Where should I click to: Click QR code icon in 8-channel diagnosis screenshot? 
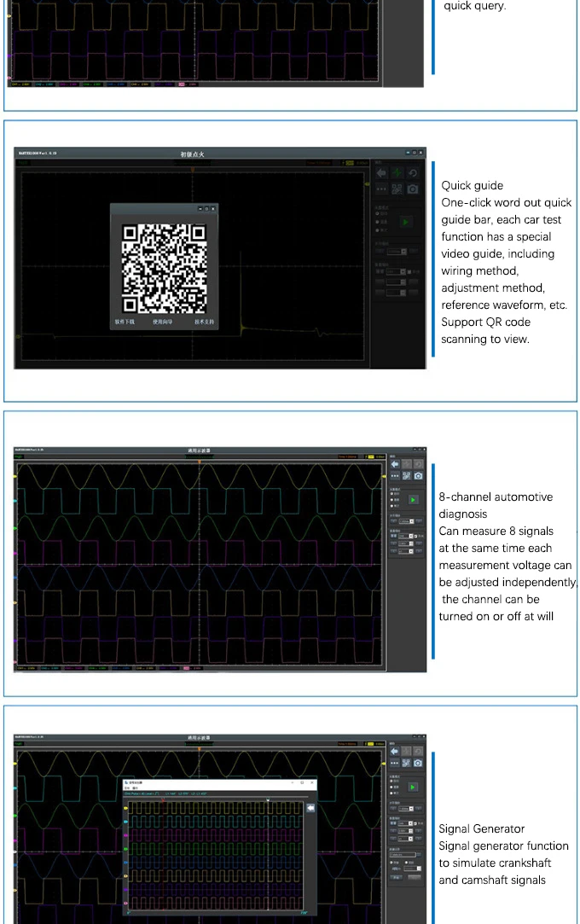click(x=406, y=475)
